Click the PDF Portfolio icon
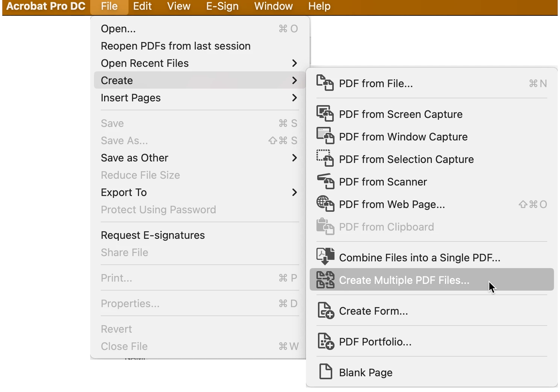560x392 pixels. (x=326, y=341)
